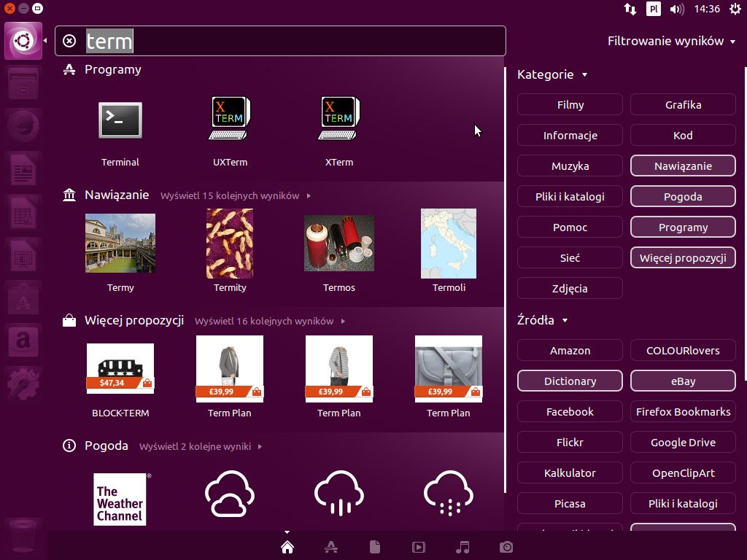The height and width of the screenshot is (560, 747).
Task: Collapse the Kategorie filter section
Action: [x=552, y=74]
